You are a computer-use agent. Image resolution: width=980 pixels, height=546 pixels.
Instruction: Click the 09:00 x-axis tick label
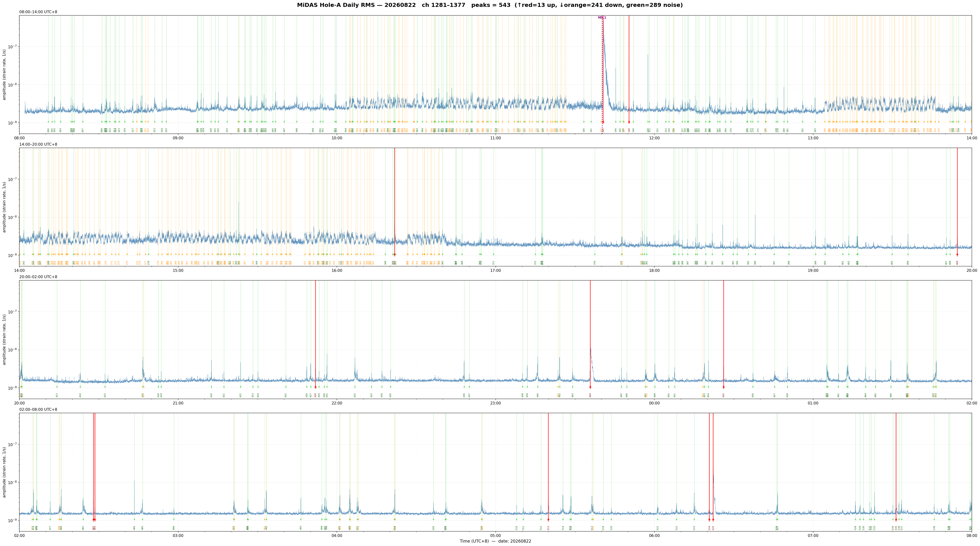(x=178, y=138)
